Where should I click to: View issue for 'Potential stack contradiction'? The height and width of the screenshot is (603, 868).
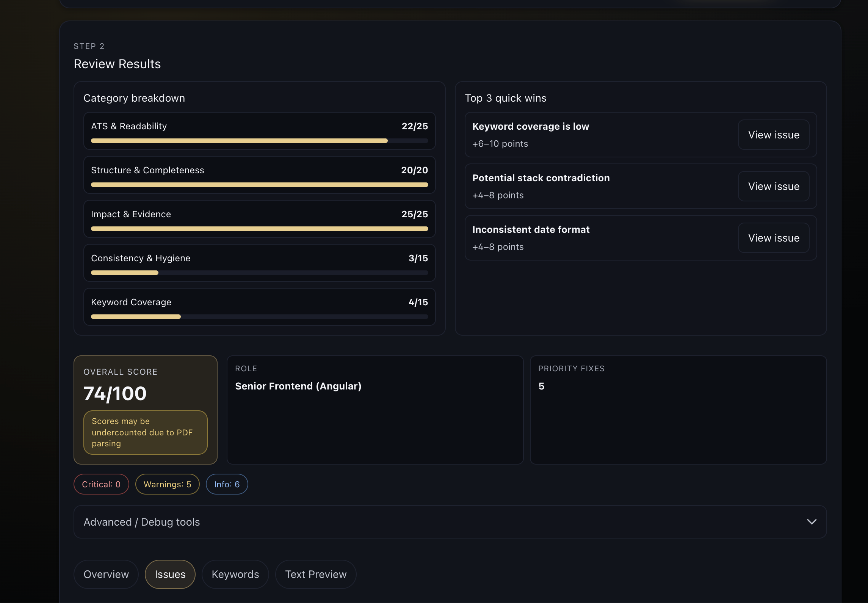pos(774,186)
